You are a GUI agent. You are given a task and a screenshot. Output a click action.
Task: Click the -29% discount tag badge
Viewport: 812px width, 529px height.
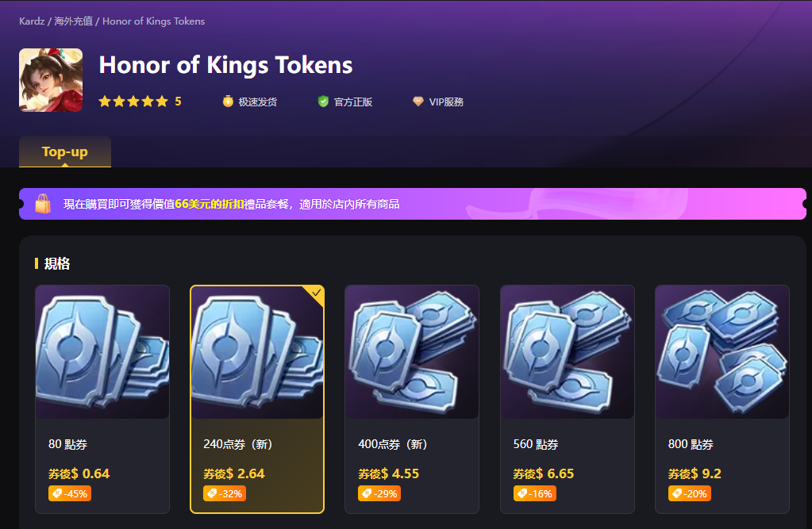(x=379, y=494)
